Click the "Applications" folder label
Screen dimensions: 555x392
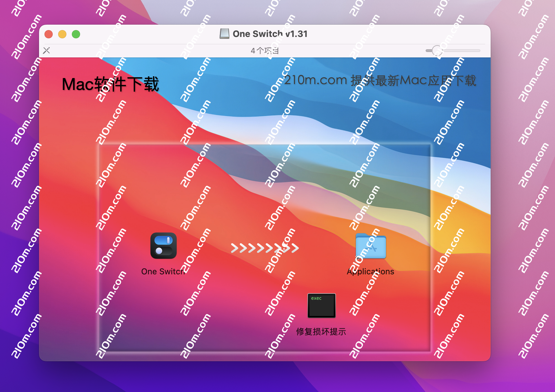click(x=371, y=272)
